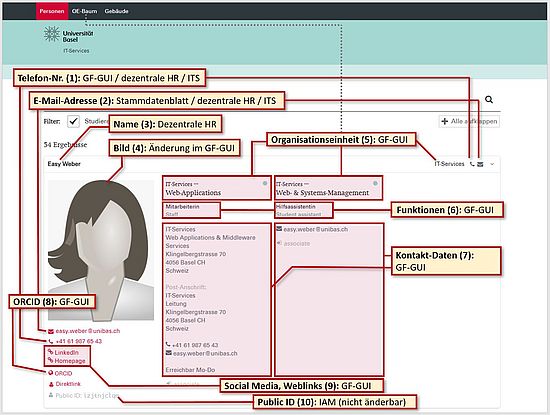Open the LinkedIn link
550x415 pixels.
click(x=67, y=352)
